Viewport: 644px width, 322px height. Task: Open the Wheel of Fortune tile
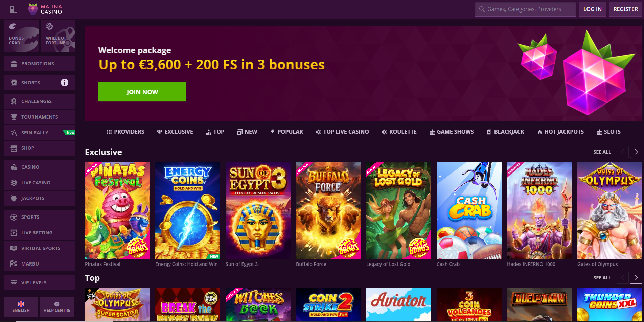(x=58, y=36)
